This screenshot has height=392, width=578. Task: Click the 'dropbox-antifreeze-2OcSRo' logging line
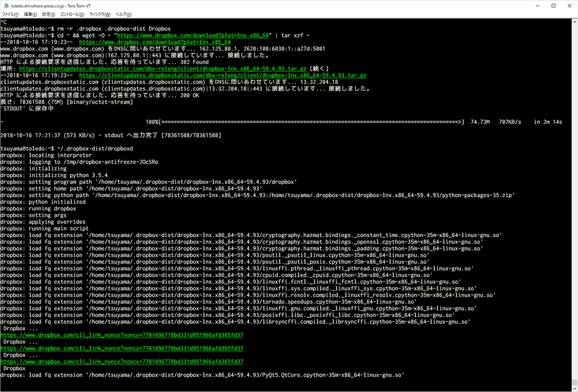coord(79,162)
